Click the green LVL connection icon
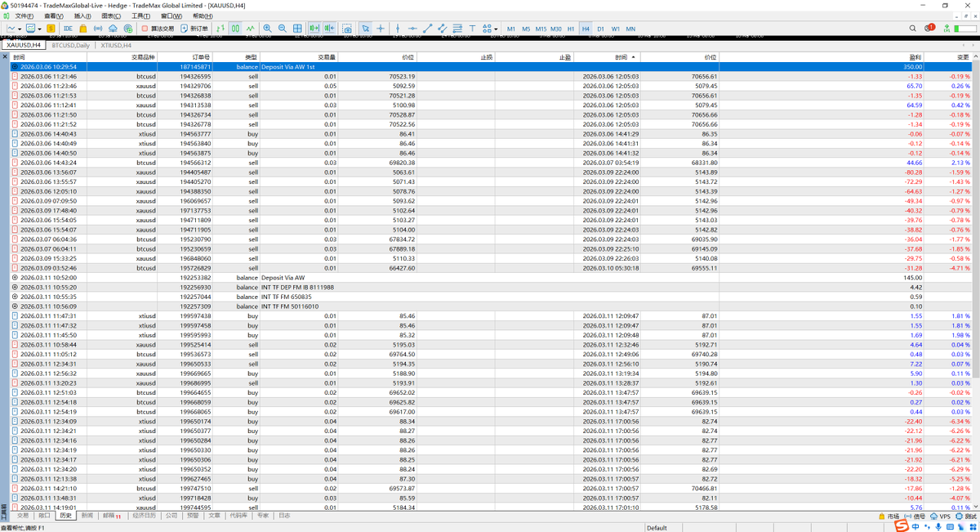Image resolution: width=980 pixels, height=532 pixels. (947, 29)
